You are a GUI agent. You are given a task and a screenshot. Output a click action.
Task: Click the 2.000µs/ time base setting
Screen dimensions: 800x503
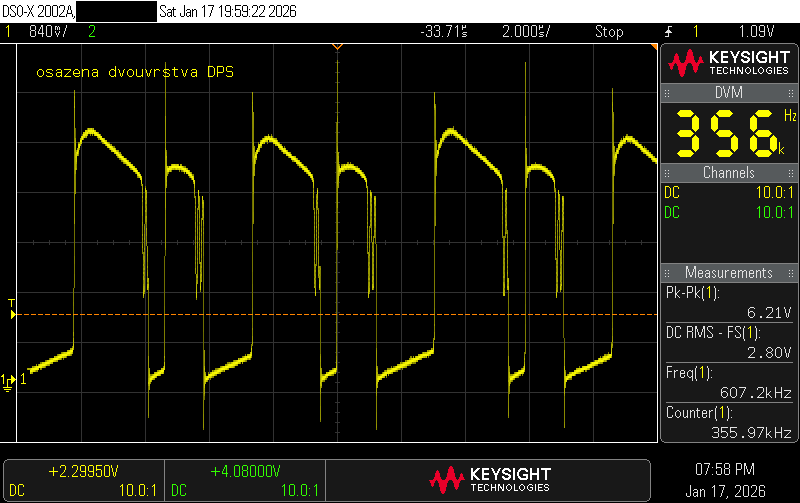[528, 32]
